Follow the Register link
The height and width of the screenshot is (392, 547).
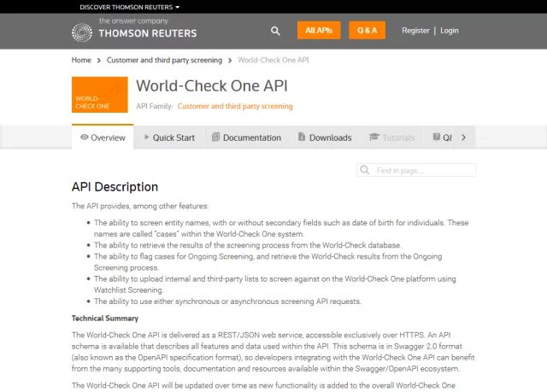415,31
